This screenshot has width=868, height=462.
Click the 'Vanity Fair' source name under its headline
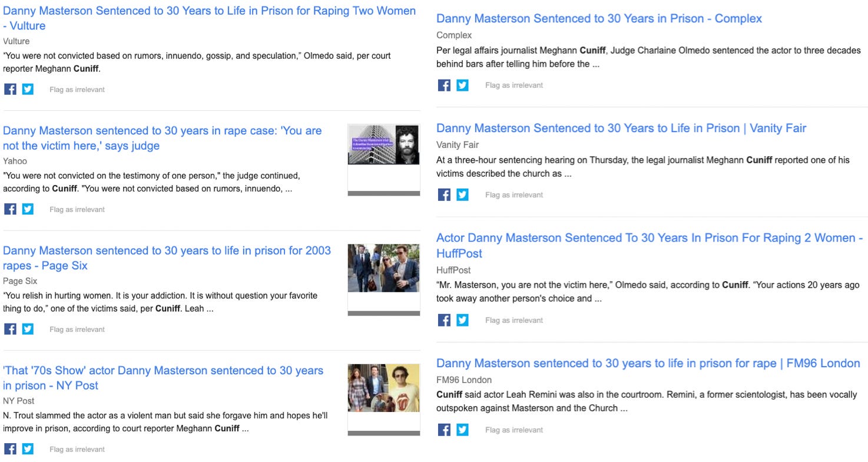click(x=458, y=145)
